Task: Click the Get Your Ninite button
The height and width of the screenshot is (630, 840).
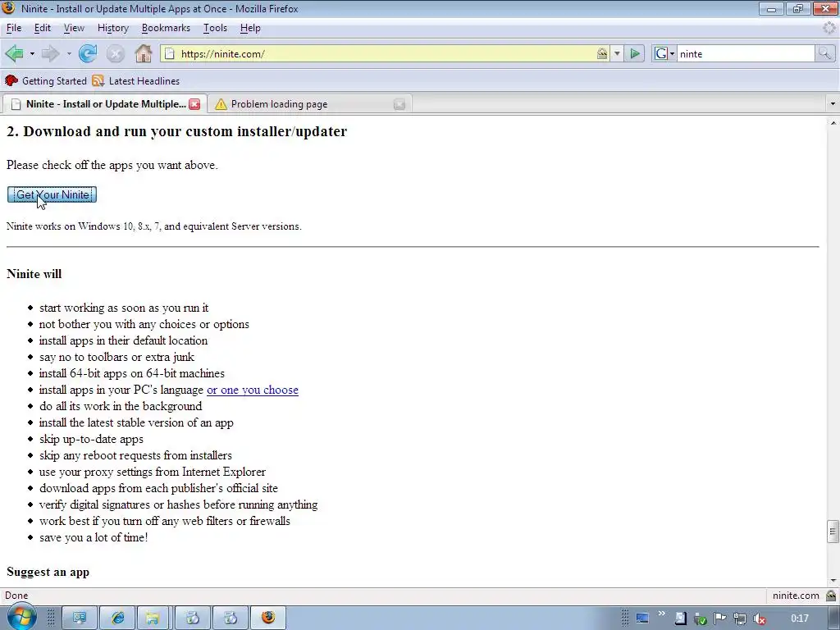Action: pos(52,194)
